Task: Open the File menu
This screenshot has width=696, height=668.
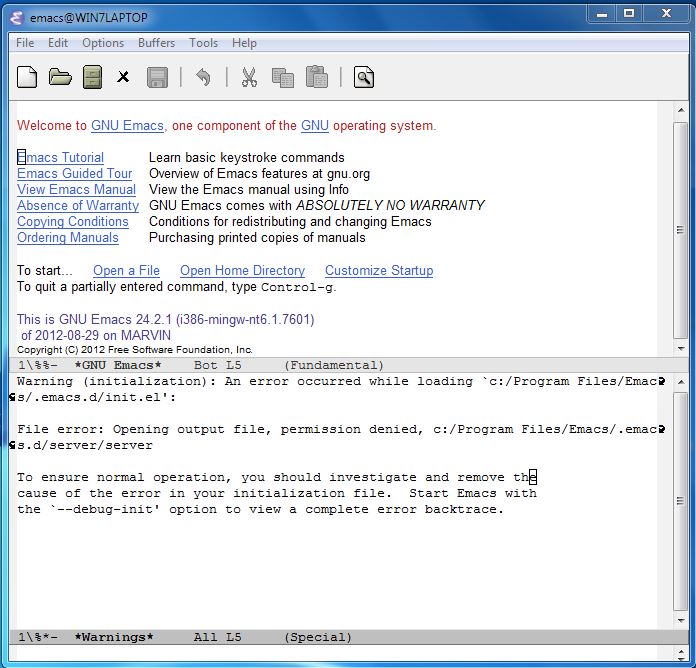Action: [x=25, y=43]
